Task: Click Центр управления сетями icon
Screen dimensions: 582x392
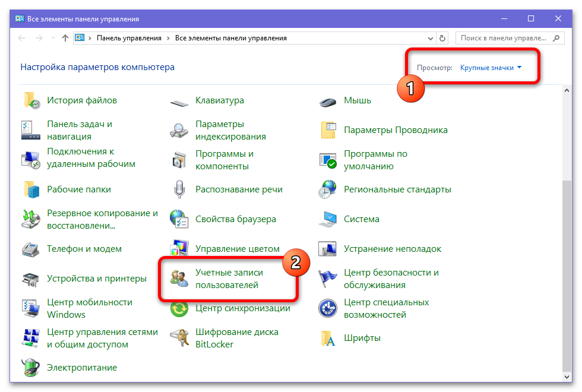Action: coord(31,338)
